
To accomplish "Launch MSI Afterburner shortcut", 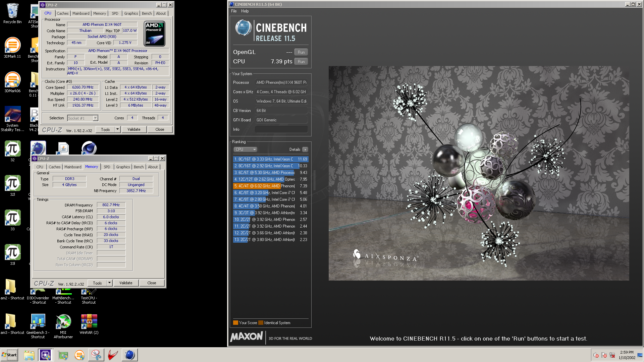I will pyautogui.click(x=63, y=326).
